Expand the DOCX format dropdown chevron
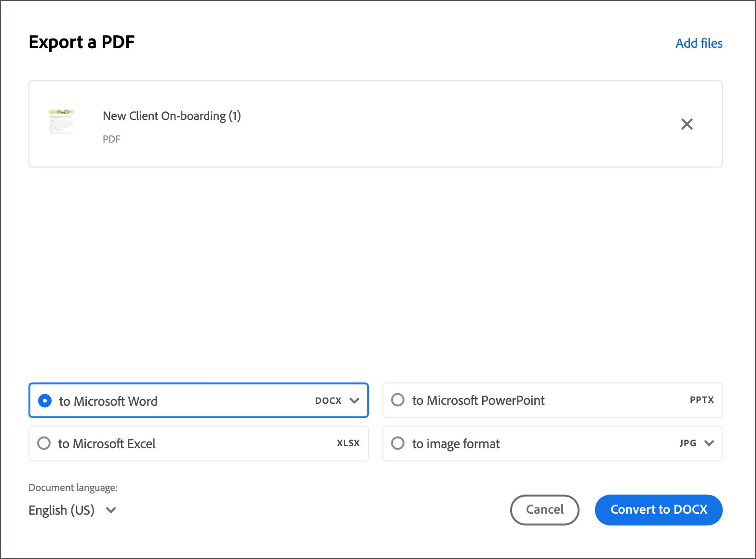The height and width of the screenshot is (559, 756). (x=354, y=400)
